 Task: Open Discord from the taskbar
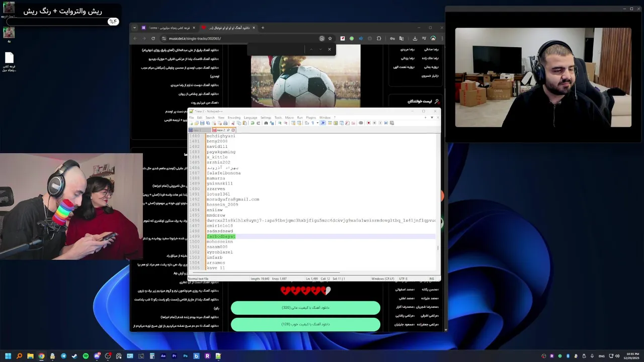pos(97,356)
